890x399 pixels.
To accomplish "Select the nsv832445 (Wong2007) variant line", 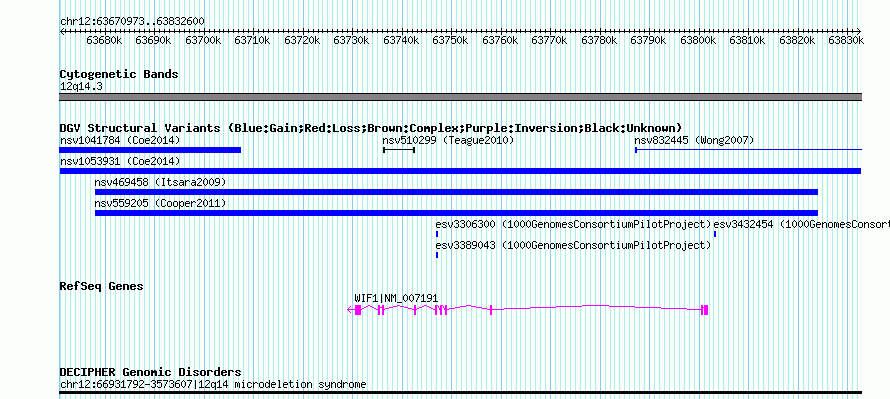I will [748, 150].
